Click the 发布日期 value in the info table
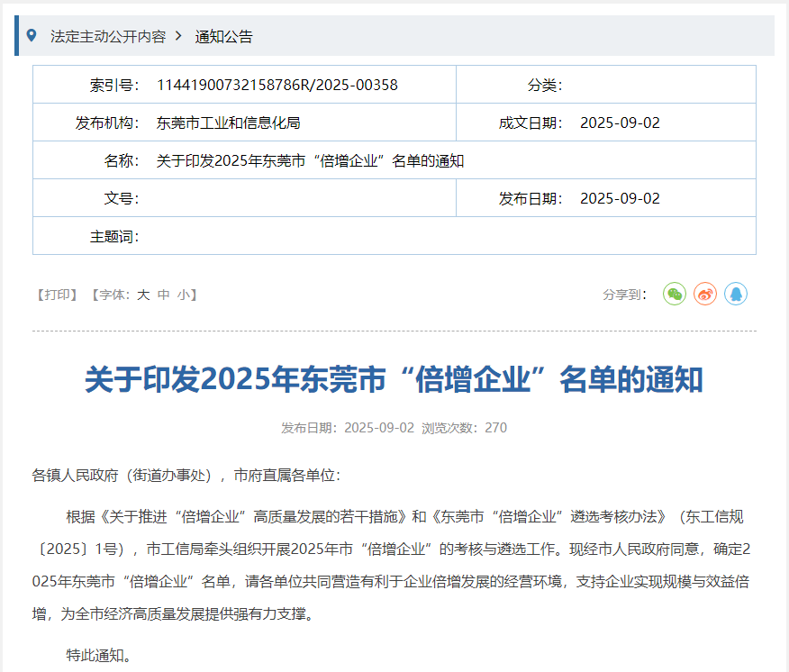The width and height of the screenshot is (789, 672). click(x=620, y=198)
